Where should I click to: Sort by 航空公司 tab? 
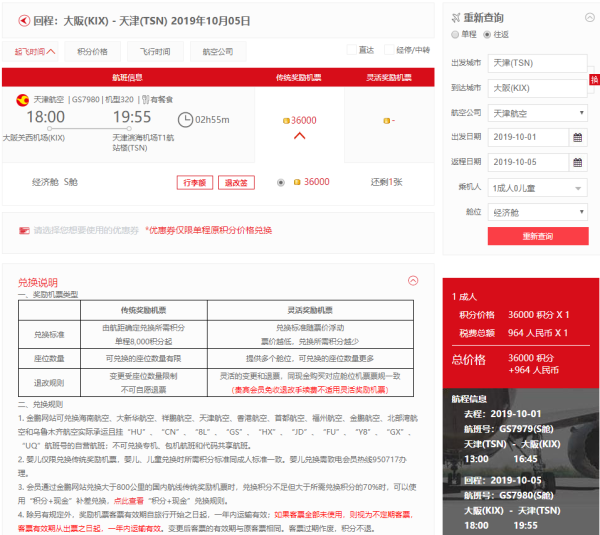(218, 52)
